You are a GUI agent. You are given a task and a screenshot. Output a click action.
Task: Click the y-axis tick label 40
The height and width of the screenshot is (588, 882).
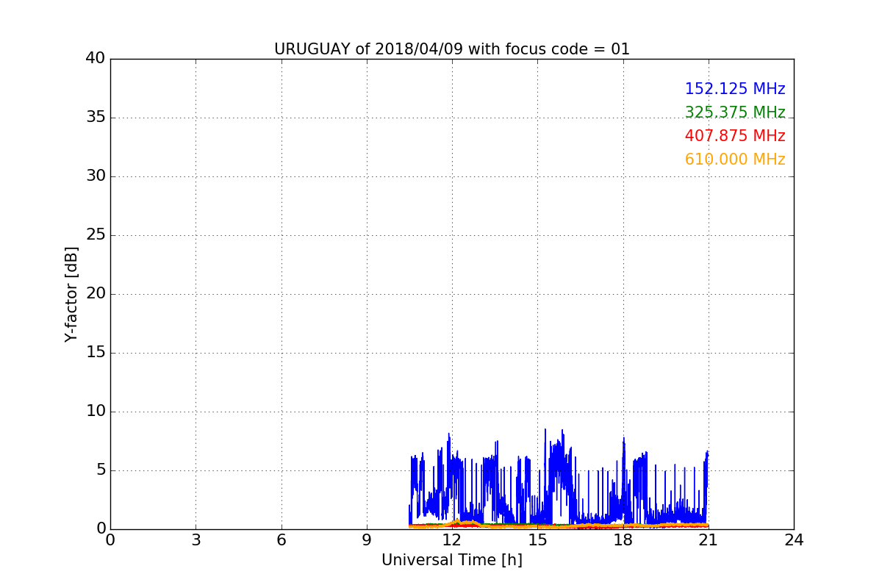click(x=96, y=59)
